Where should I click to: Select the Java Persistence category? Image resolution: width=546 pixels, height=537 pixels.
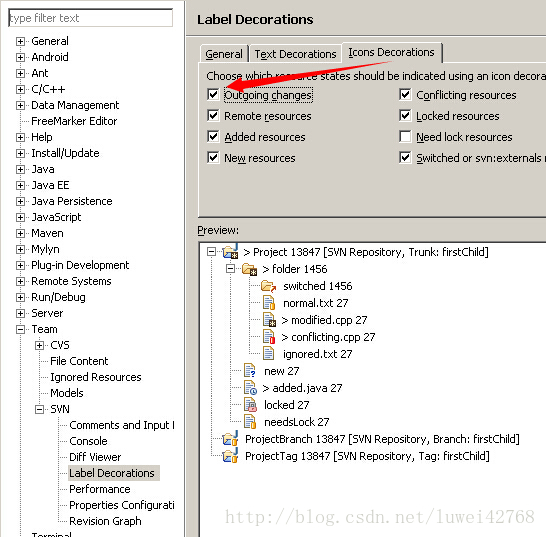(72, 201)
